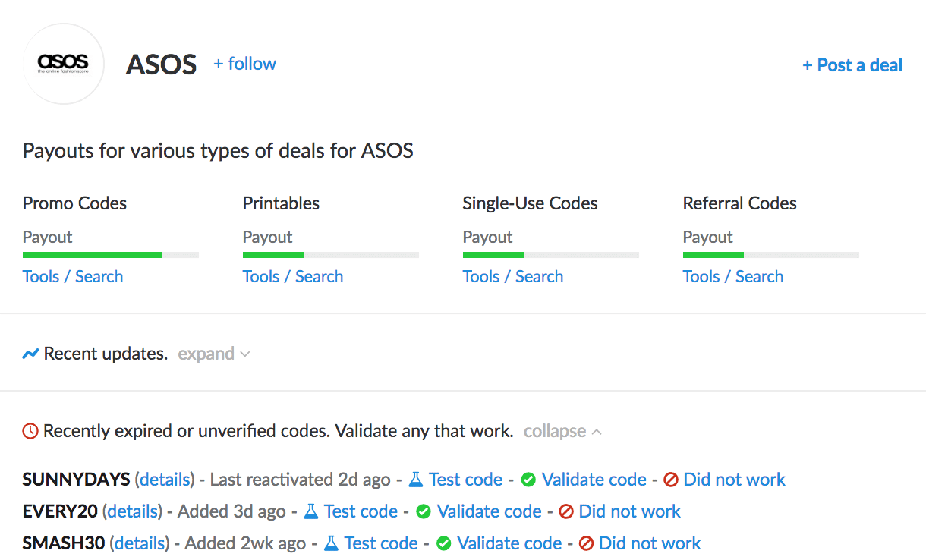This screenshot has height=560, width=926.
Task: Open Tools / Search under Printables
Action: coord(293,276)
